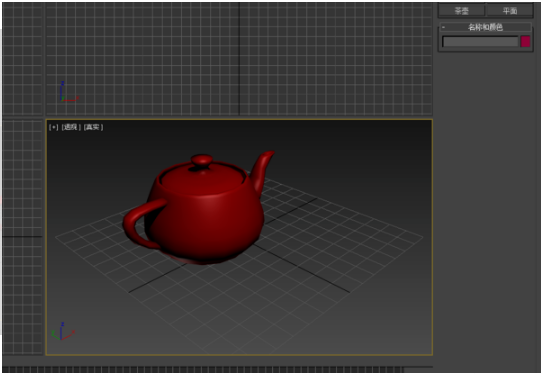Click the axis gizmo in the top viewport

click(69, 92)
